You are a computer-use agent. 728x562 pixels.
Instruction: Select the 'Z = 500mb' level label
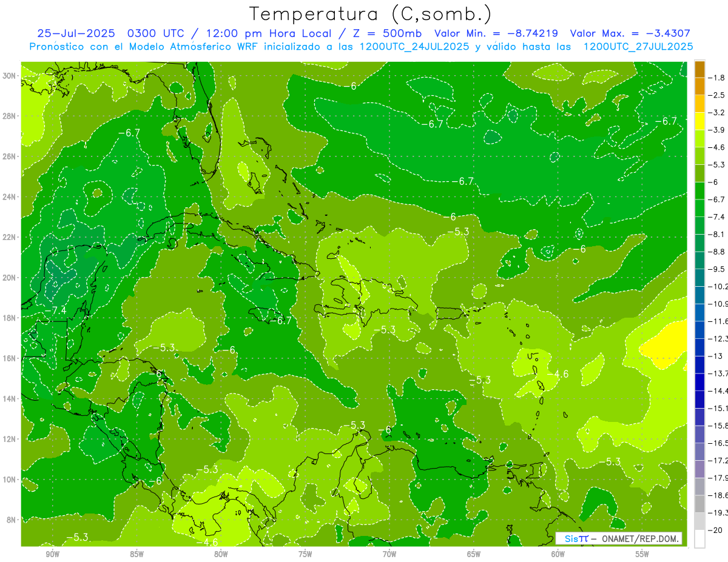[x=386, y=33]
